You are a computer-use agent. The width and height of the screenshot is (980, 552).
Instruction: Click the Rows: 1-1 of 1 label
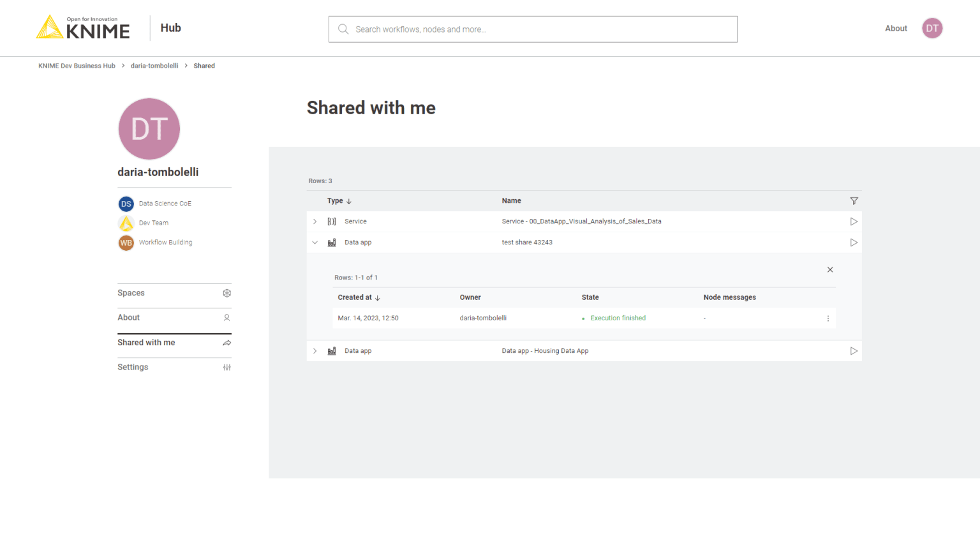point(356,278)
